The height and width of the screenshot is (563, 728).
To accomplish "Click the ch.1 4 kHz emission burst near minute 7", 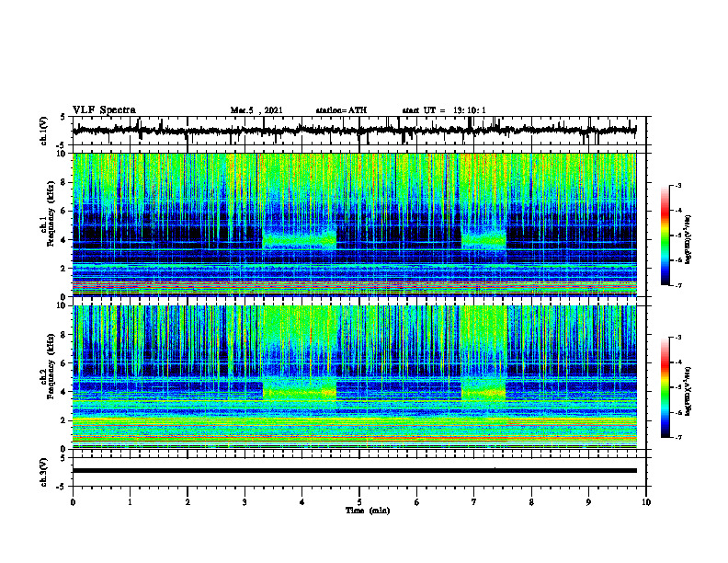I will [x=483, y=239].
